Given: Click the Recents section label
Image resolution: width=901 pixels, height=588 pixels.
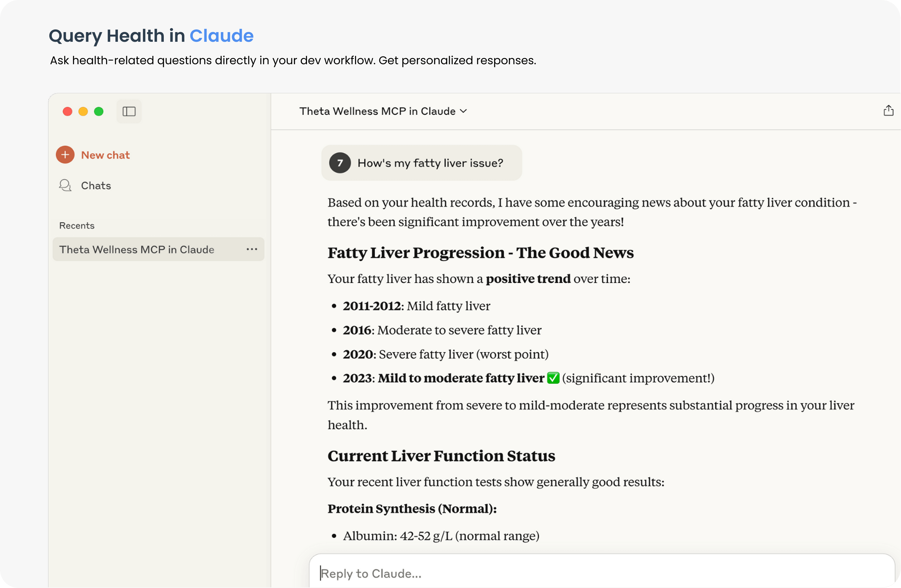Looking at the screenshot, I should coord(77,225).
